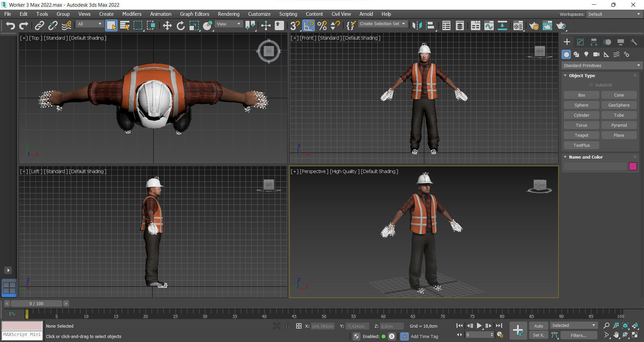Image resolution: width=644 pixels, height=342 pixels.
Task: Click the Align tool icon
Action: 430,26
